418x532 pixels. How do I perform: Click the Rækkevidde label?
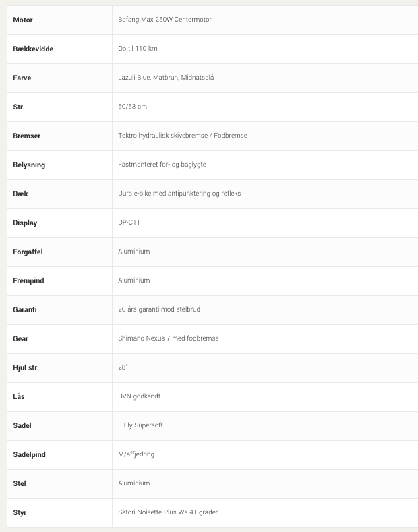33,49
